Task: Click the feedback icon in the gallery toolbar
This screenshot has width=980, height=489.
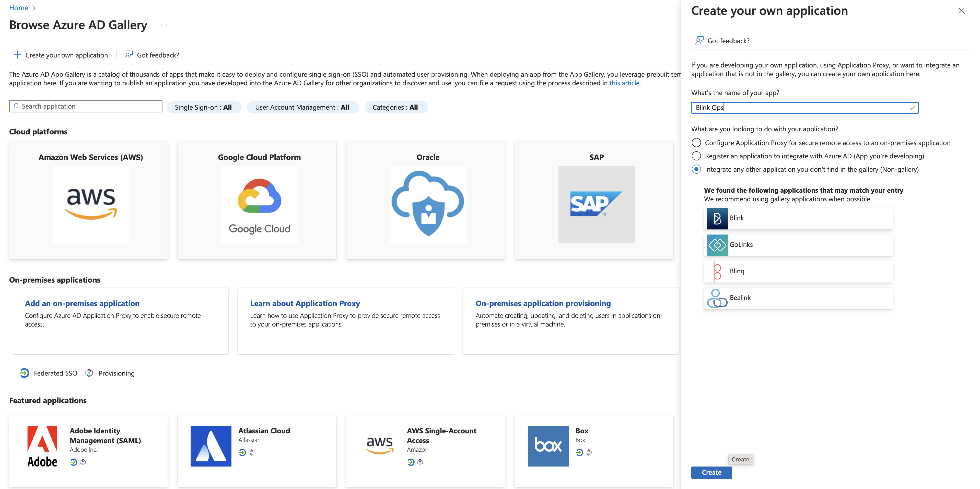Action: pyautogui.click(x=129, y=55)
